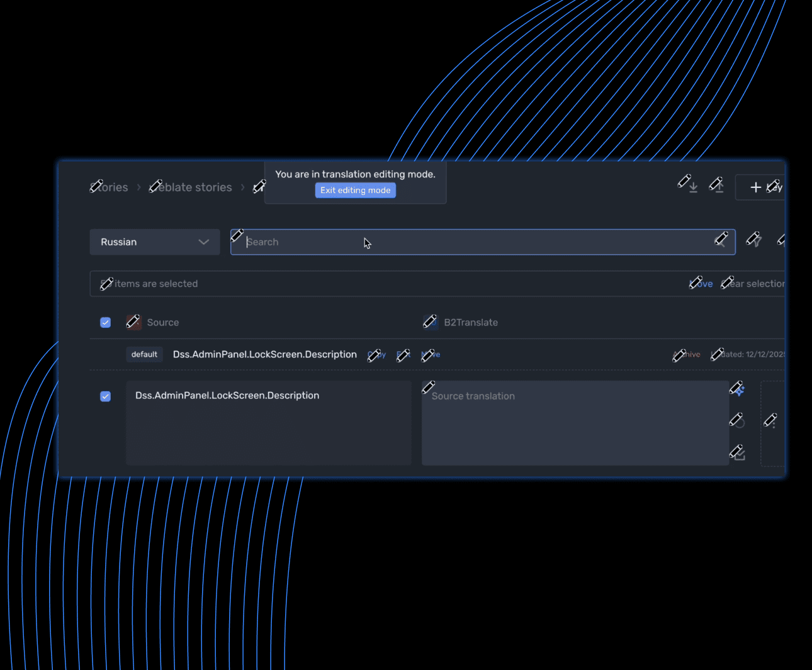Click the Updated date text
Viewport: 812px width, 670px height.
tap(748, 355)
